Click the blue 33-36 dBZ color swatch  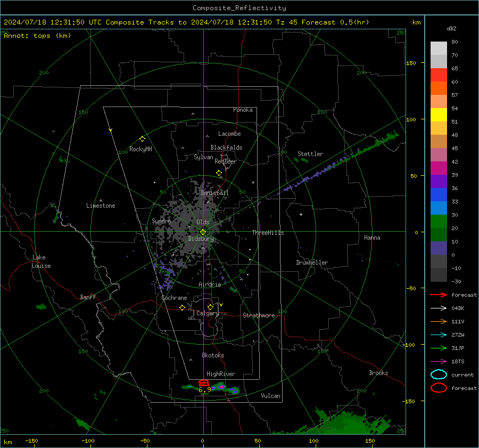[439, 195]
